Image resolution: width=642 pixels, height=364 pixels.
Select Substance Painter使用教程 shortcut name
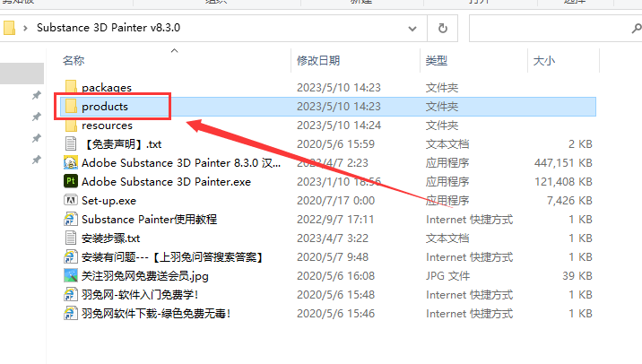pos(150,220)
